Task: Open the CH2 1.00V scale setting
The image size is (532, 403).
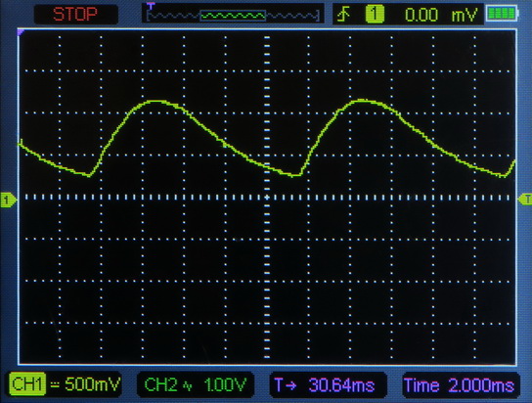Action: pos(225,384)
